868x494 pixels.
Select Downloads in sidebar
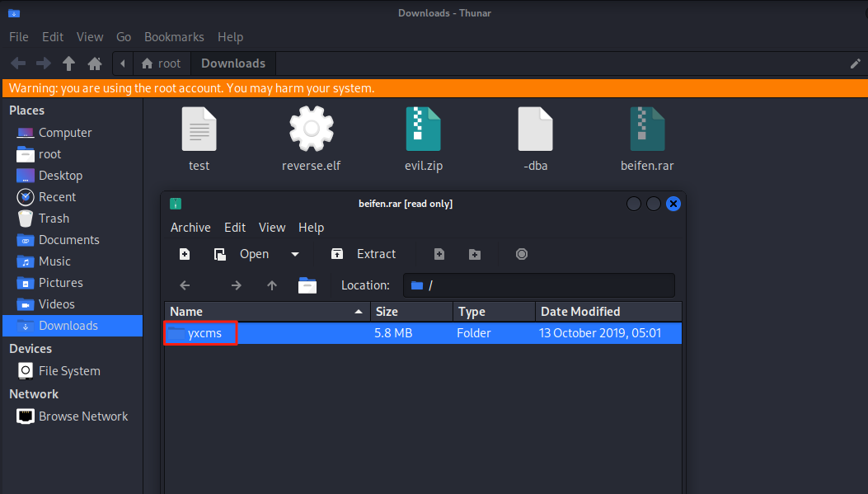click(73, 326)
